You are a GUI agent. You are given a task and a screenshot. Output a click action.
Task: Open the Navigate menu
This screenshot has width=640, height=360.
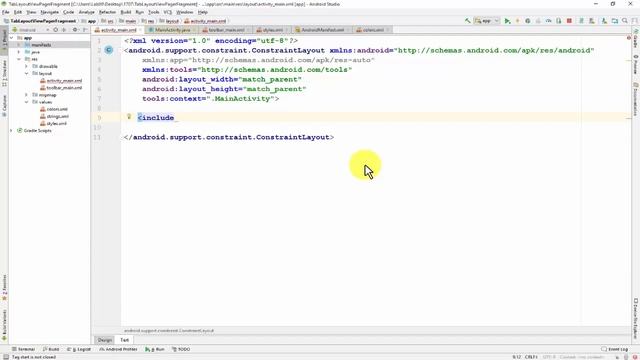pyautogui.click(x=49, y=12)
